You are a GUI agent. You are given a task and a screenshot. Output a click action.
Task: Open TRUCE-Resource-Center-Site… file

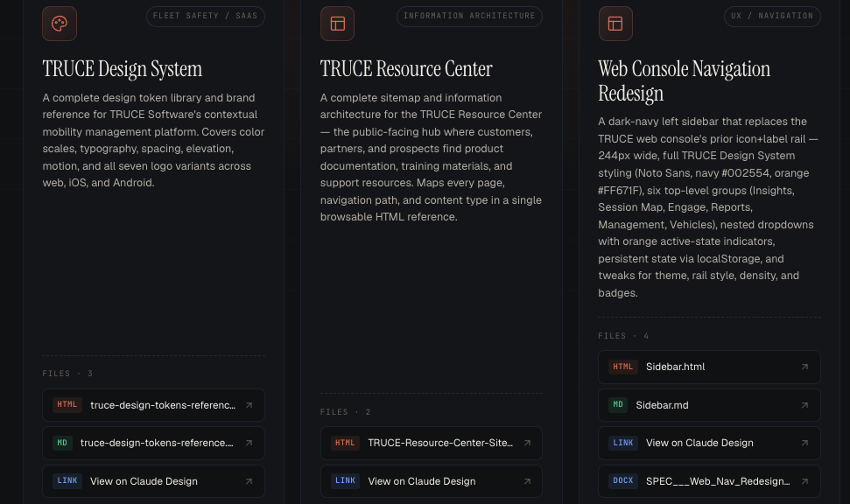coord(432,444)
